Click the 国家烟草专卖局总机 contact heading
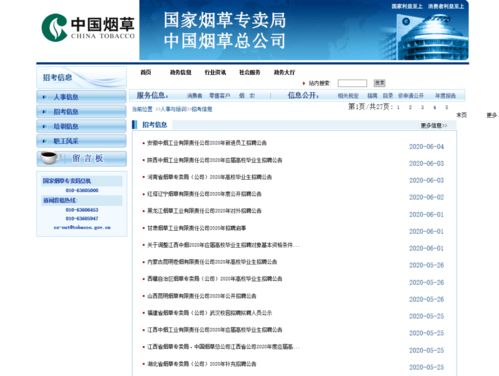The image size is (499, 376). [67, 181]
